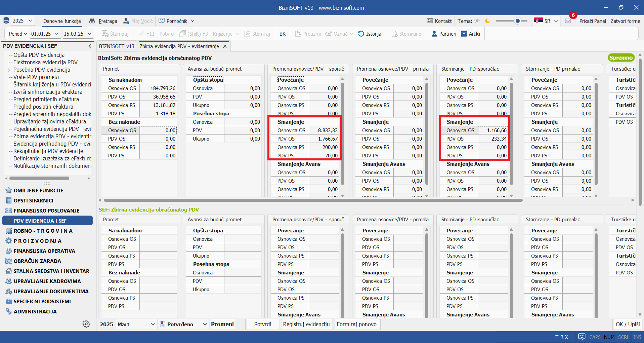Open the Artikli toolbar icon

[464, 34]
